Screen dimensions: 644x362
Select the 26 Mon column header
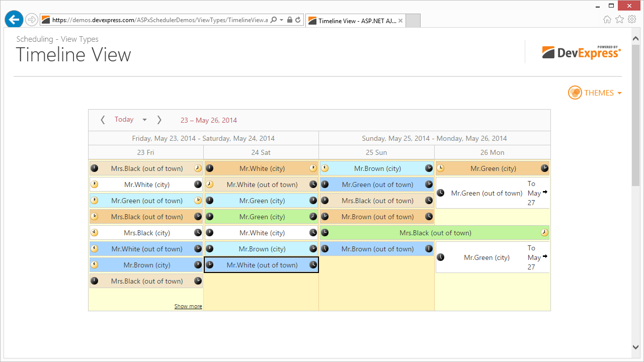point(492,152)
